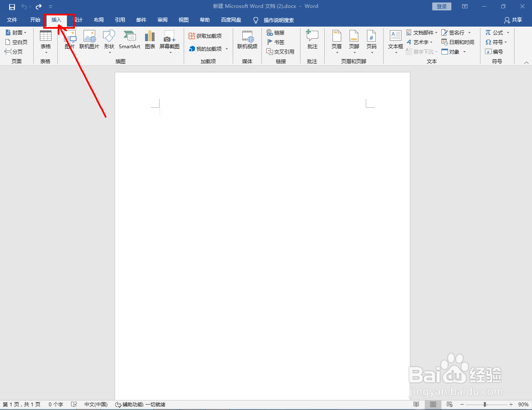Click the Sign in (登录) button
Viewport: 532px width, 410px height.
[x=442, y=7]
